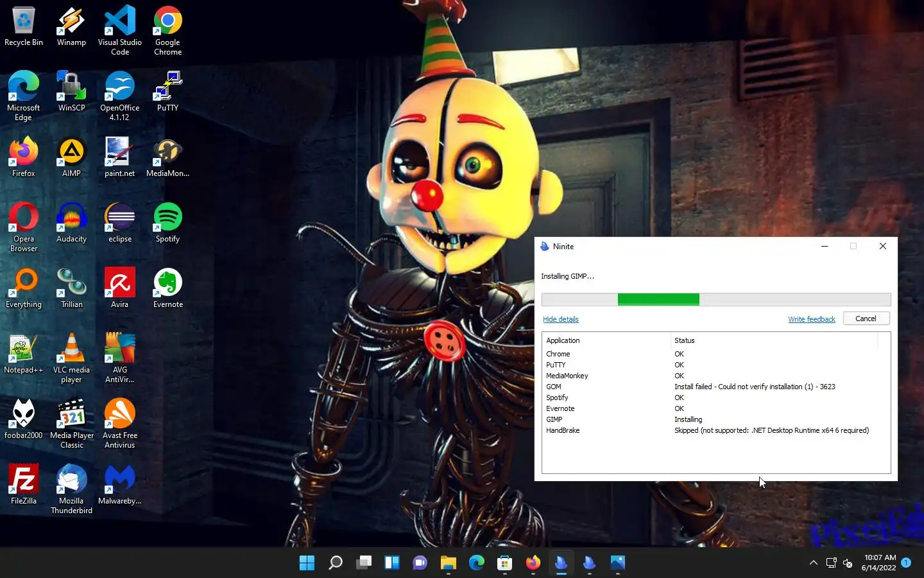This screenshot has height=578, width=924.
Task: Open the OpenOffice 4.1.12 desktop icon
Action: point(120,96)
